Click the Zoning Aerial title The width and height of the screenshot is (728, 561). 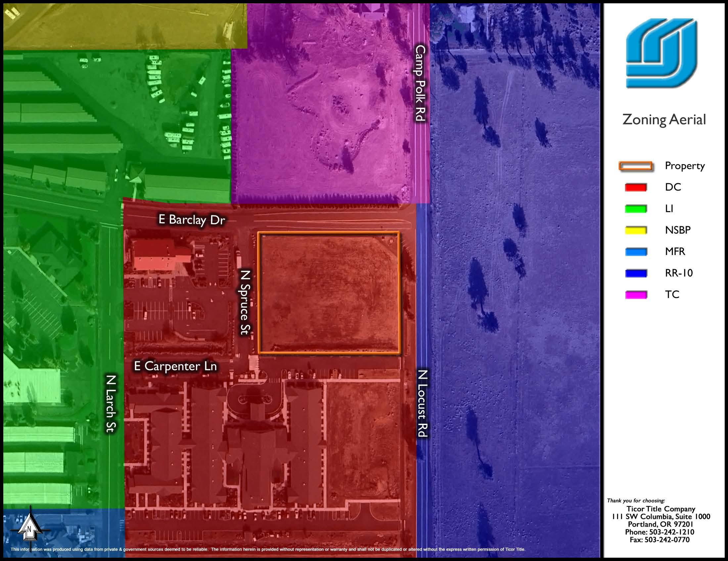coord(664,120)
